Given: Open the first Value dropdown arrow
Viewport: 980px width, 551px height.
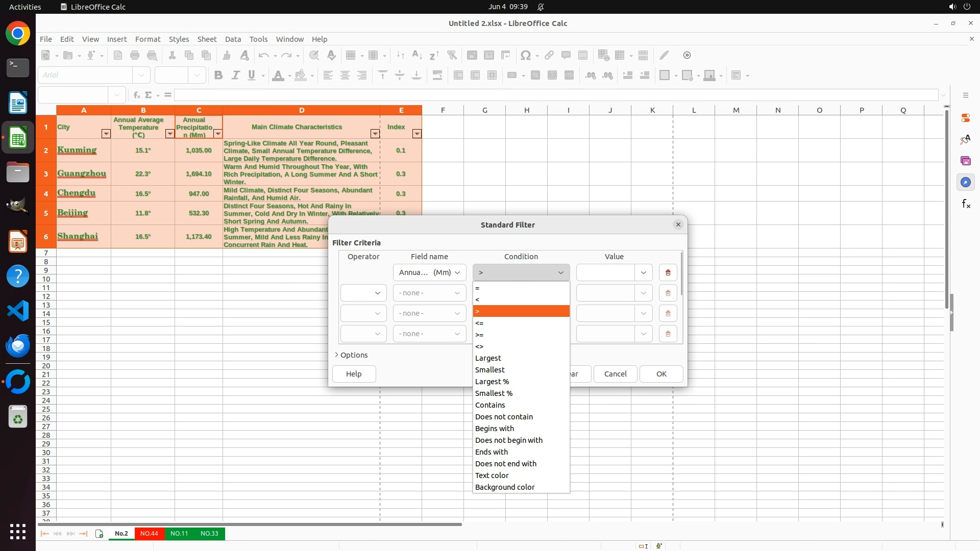Looking at the screenshot, I should [643, 272].
